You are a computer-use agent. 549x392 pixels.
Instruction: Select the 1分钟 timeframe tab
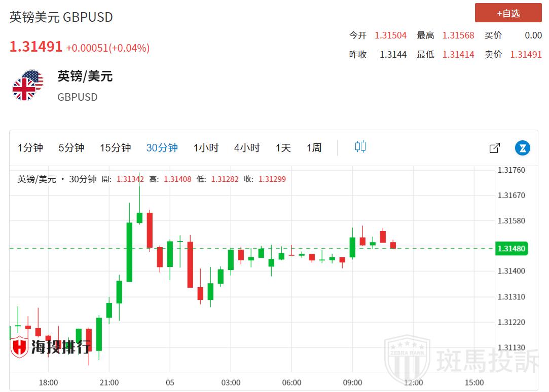click(x=30, y=148)
